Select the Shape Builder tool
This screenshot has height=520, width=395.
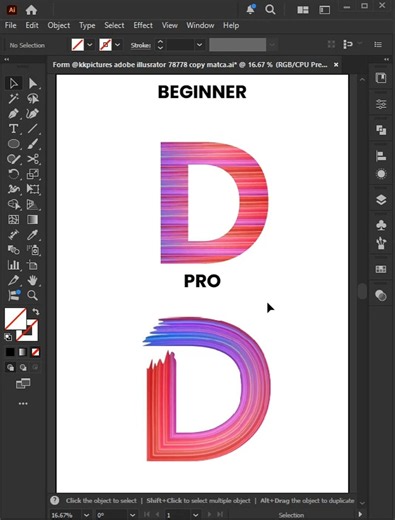(14, 204)
